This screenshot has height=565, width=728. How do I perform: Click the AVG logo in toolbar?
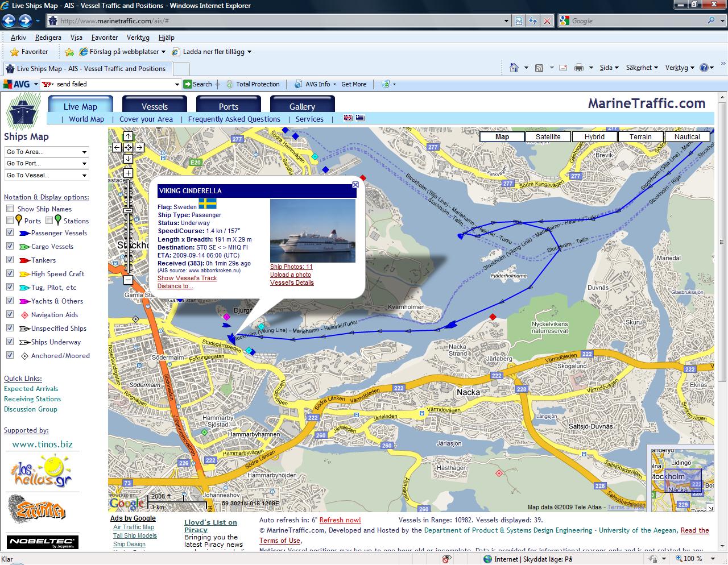[x=16, y=84]
